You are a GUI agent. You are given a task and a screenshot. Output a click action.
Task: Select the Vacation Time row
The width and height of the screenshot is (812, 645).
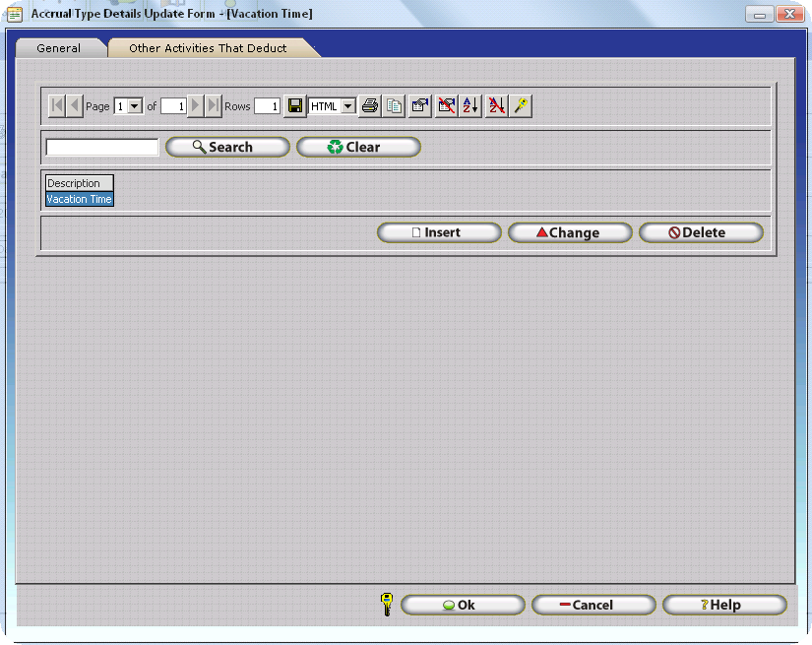[80, 200]
